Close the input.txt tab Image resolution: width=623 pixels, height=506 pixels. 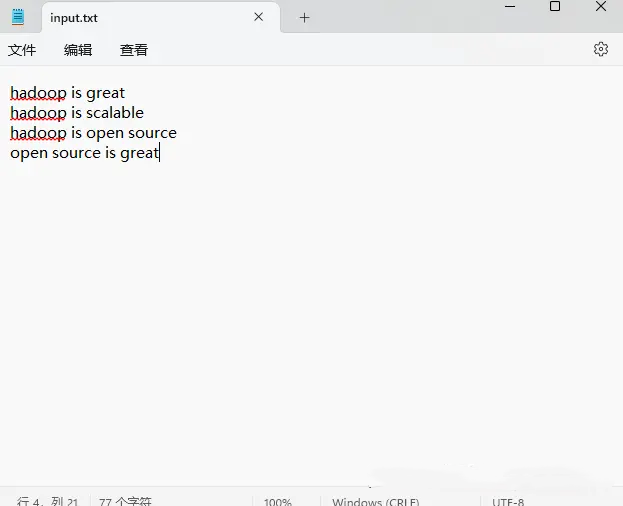(x=259, y=17)
